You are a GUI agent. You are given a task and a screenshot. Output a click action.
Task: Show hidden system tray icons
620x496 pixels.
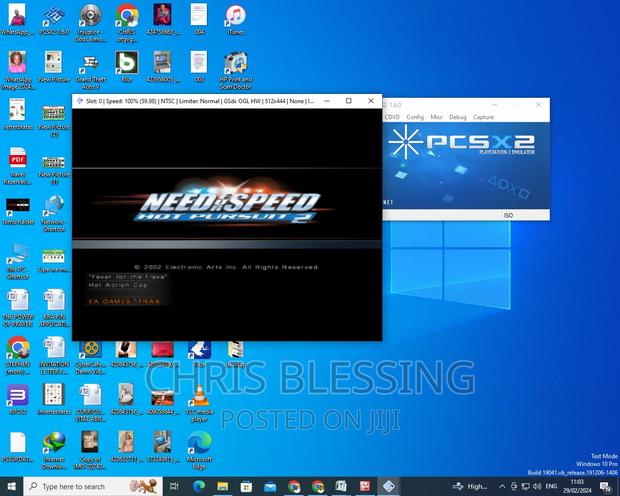pos(502,486)
